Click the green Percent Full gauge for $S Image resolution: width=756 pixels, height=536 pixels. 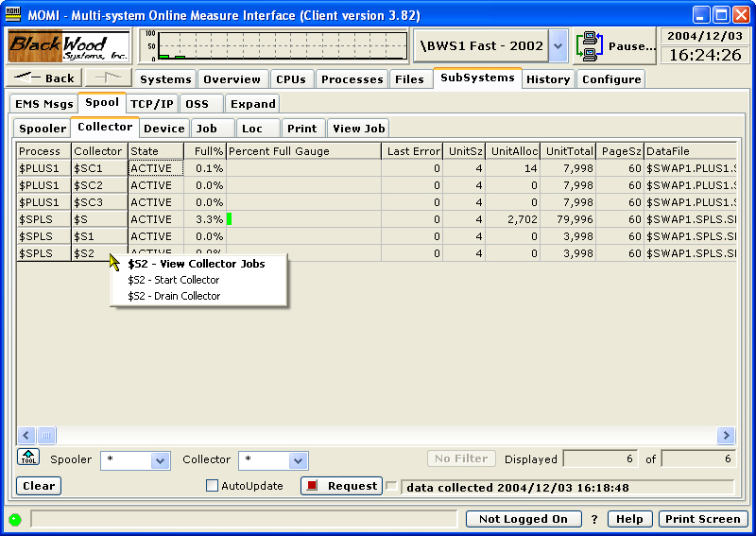click(x=230, y=219)
